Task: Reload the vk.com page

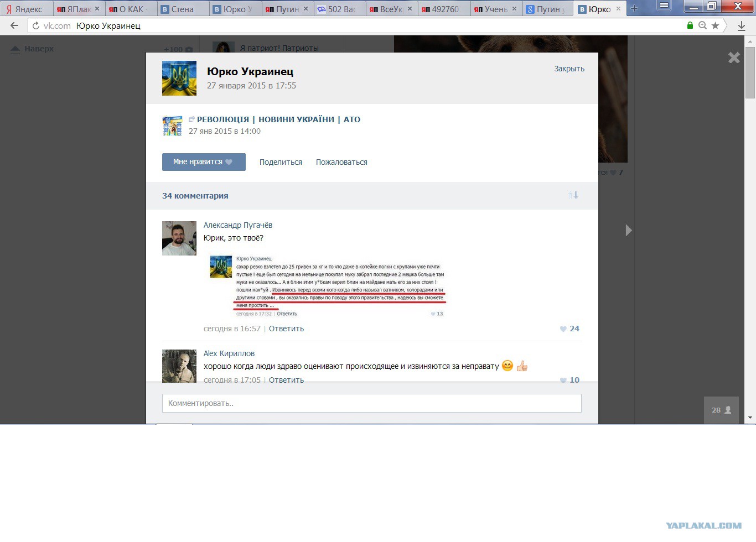Action: point(36,25)
